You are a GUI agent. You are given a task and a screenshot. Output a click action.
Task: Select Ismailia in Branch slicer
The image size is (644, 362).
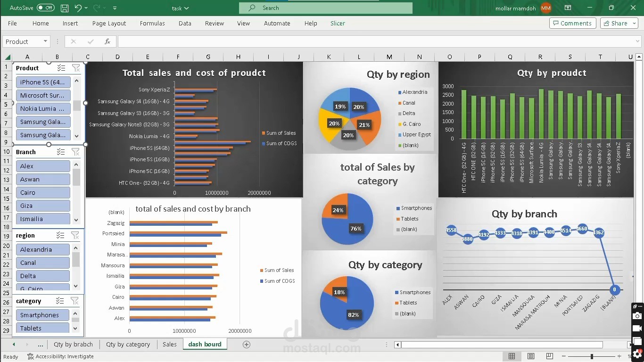pos(43,219)
